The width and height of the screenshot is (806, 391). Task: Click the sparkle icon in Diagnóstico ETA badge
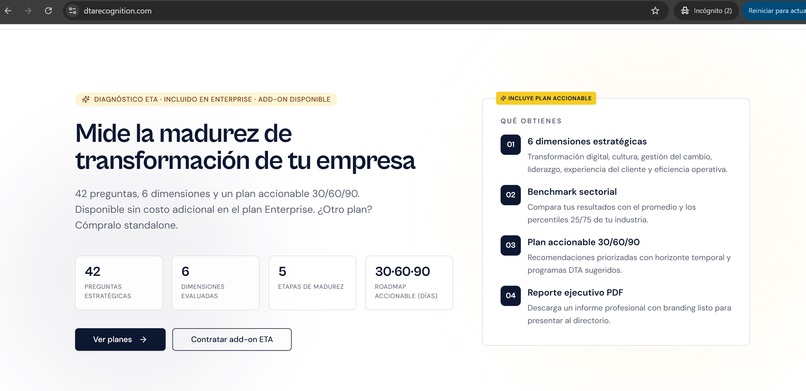[86, 99]
